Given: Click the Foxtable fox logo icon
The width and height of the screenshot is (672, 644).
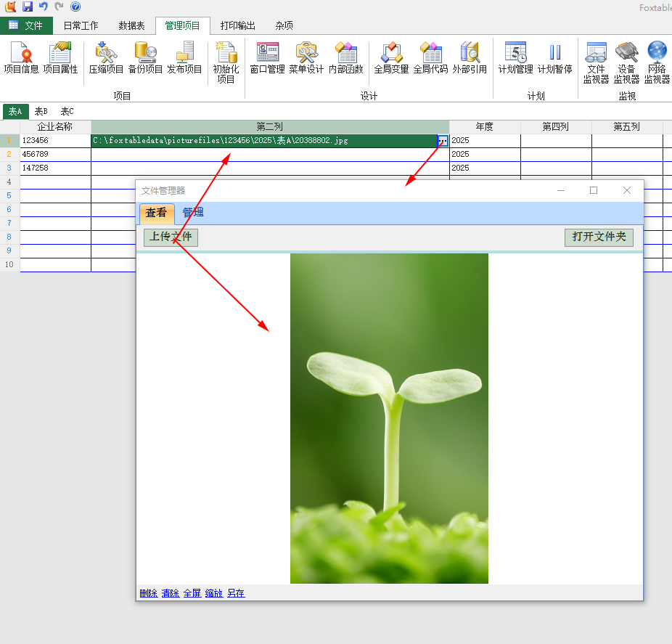Looking at the screenshot, I should point(10,7).
